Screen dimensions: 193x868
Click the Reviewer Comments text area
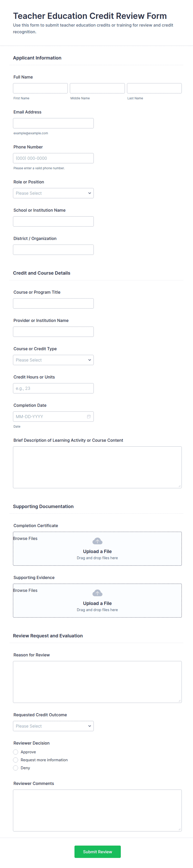97,810
